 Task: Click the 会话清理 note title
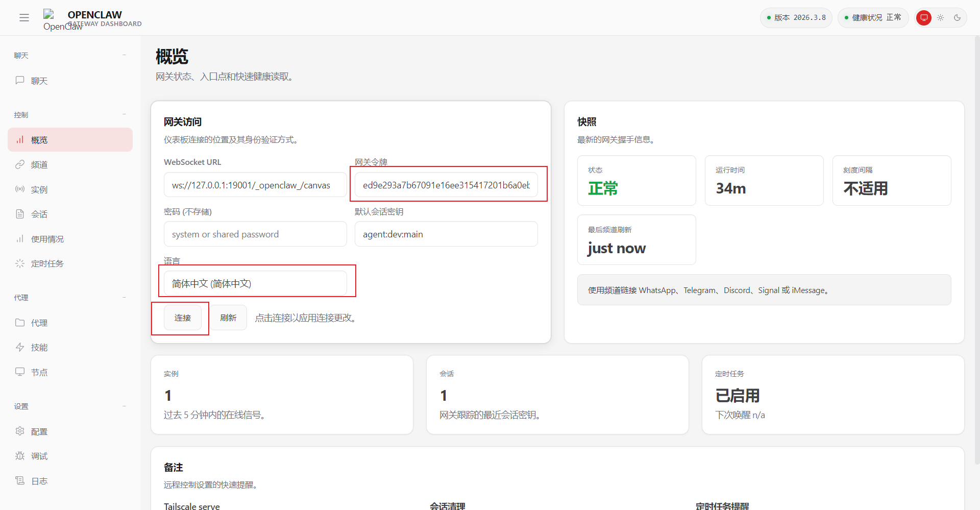tap(448, 506)
